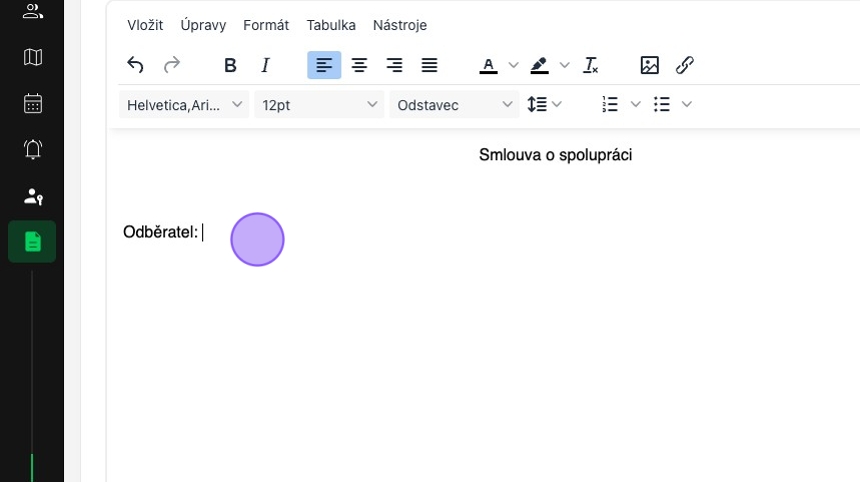Apply background highlight color marker
860x482 pixels.
pos(539,65)
